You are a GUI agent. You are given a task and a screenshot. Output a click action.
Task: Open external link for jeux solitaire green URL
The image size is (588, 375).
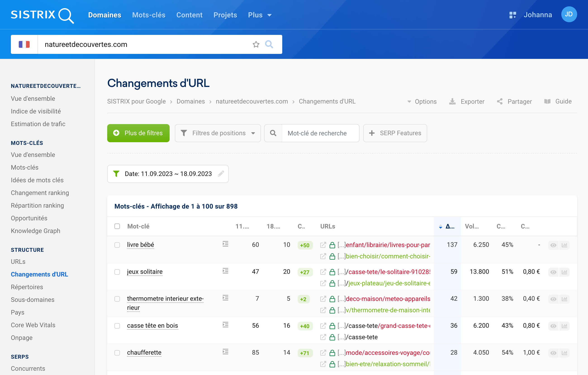pyautogui.click(x=323, y=283)
